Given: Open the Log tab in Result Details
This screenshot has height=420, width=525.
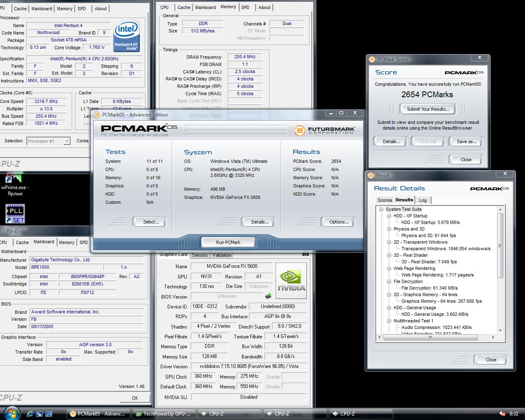Looking at the screenshot, I should click(423, 200).
